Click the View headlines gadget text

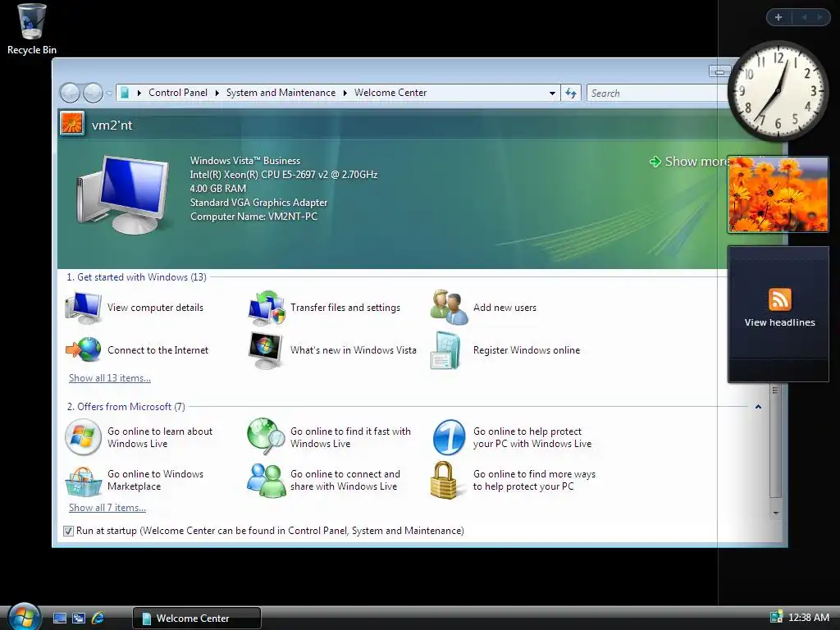(x=779, y=322)
